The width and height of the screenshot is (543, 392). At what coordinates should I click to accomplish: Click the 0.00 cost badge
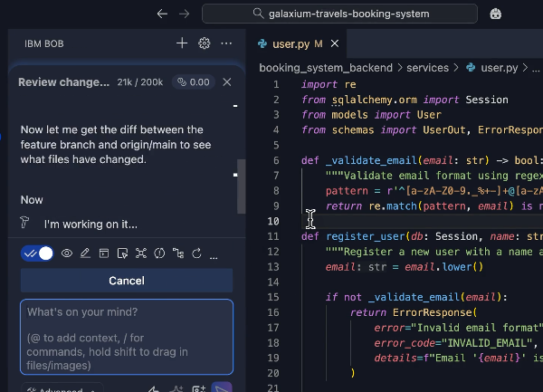tap(194, 82)
